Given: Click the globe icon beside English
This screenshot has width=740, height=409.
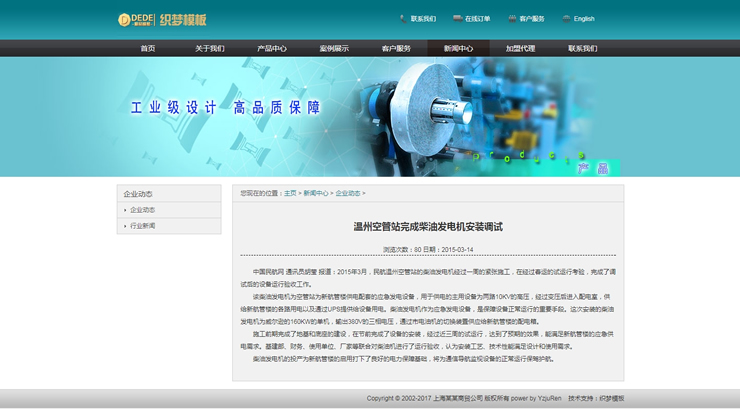Looking at the screenshot, I should tap(567, 19).
